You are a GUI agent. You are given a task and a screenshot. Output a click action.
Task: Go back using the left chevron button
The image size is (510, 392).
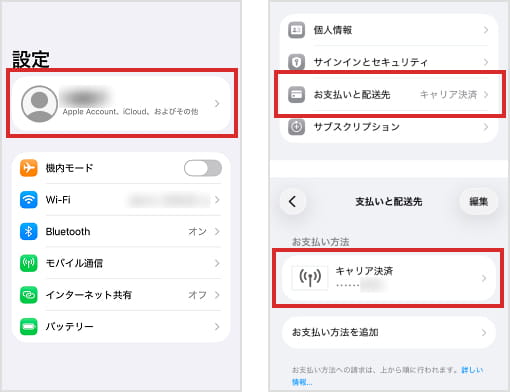293,201
